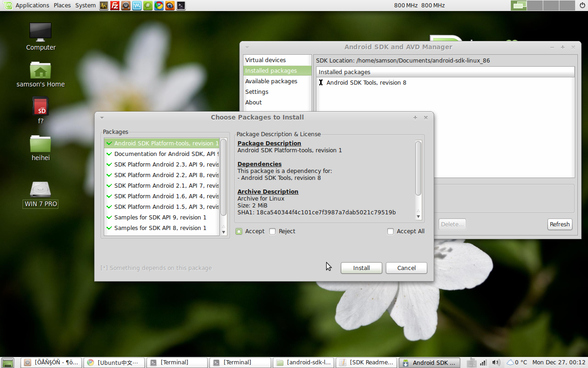The width and height of the screenshot is (588, 368).
Task: Switch to Ubuntu Chrome window in taskbar
Action: [x=114, y=362]
